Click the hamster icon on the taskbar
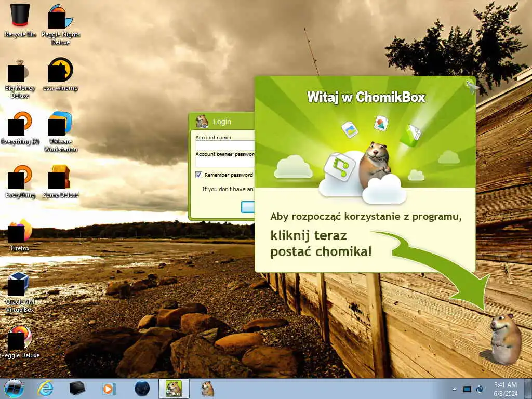532x399 pixels. [207, 389]
